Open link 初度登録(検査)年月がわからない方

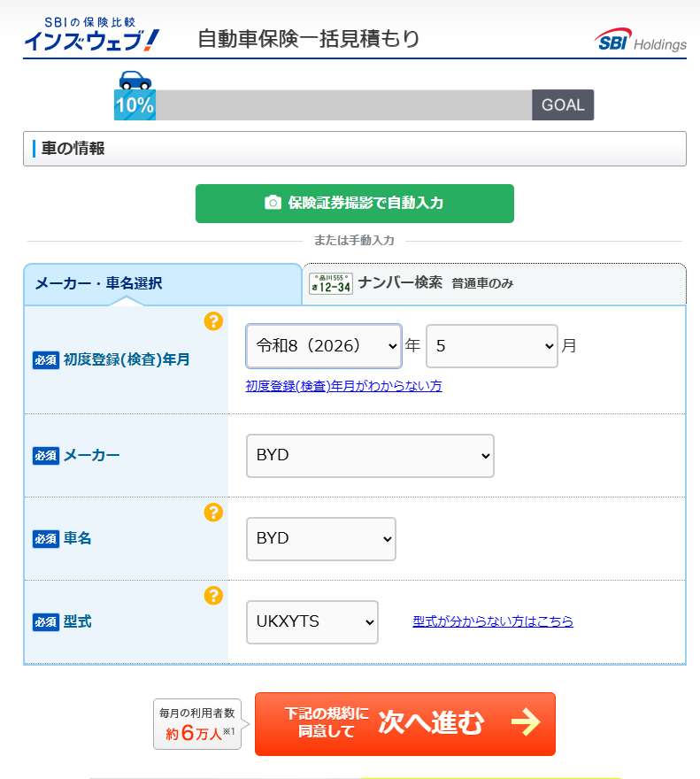(x=343, y=386)
